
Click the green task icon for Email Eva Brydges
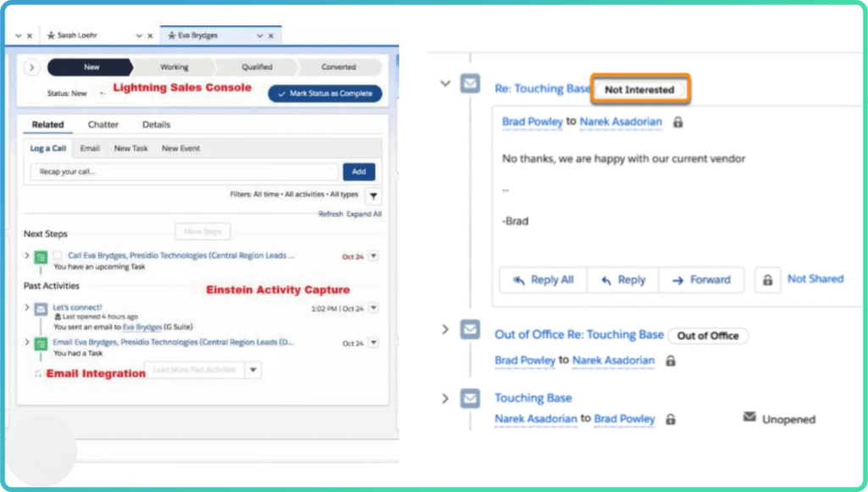point(41,345)
